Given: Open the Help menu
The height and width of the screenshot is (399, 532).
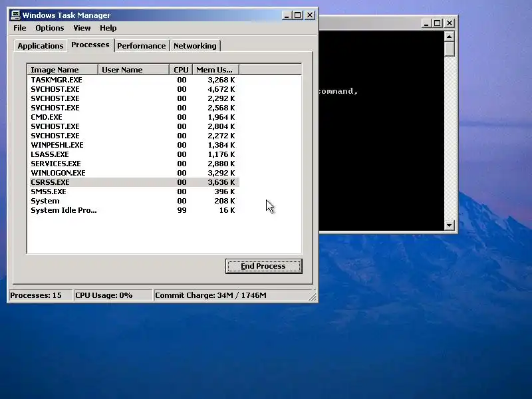Looking at the screenshot, I should [x=108, y=28].
